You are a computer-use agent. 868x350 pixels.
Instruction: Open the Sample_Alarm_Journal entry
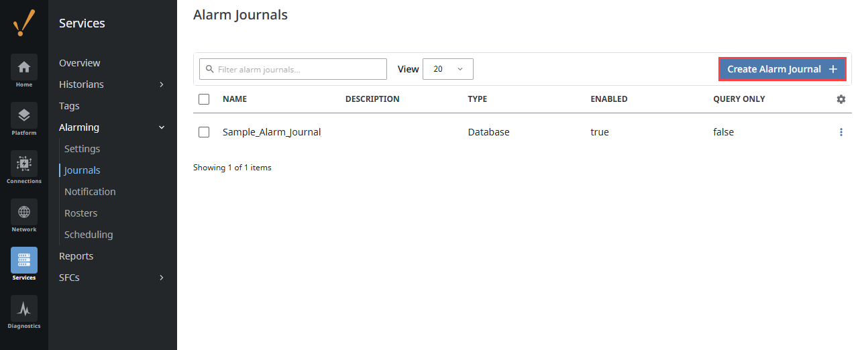tap(272, 132)
